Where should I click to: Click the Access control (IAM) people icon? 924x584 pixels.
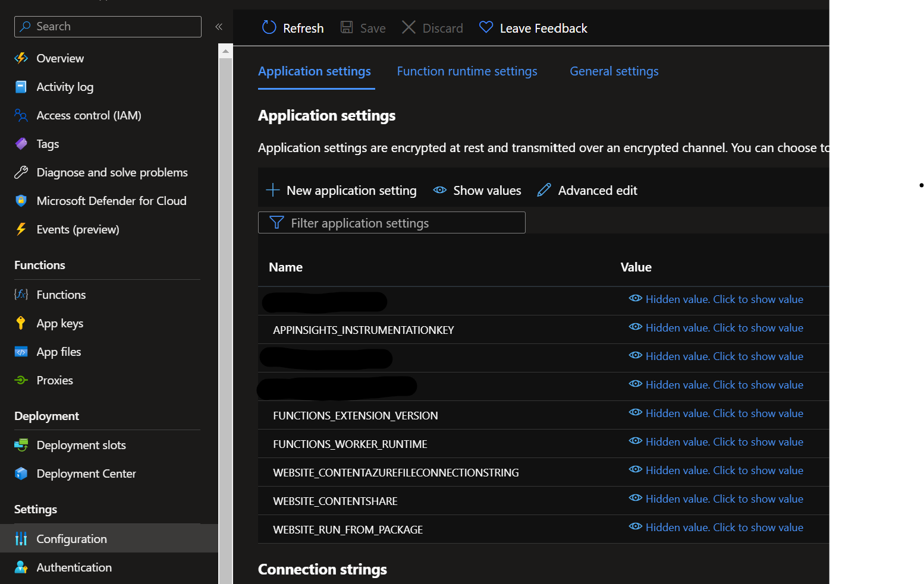pos(21,115)
